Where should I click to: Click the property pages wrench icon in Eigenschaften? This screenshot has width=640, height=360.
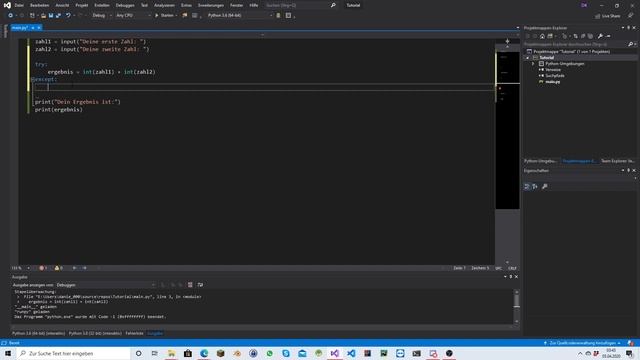tap(544, 187)
